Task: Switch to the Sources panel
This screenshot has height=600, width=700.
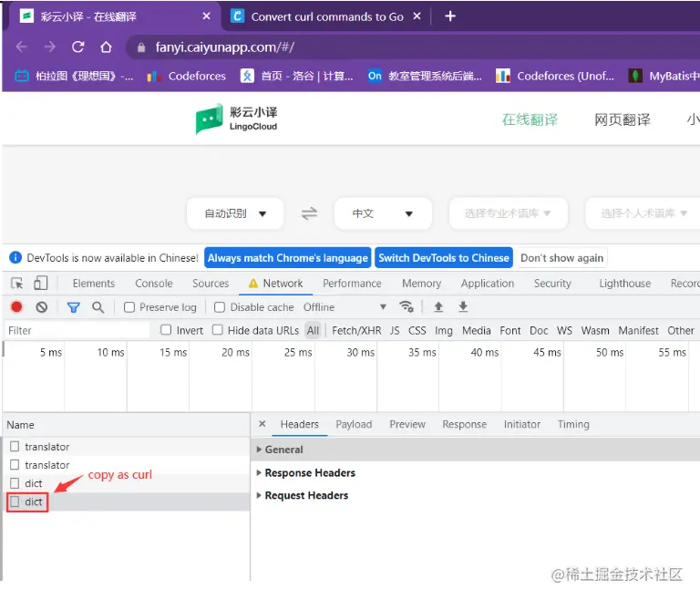Action: tap(211, 284)
